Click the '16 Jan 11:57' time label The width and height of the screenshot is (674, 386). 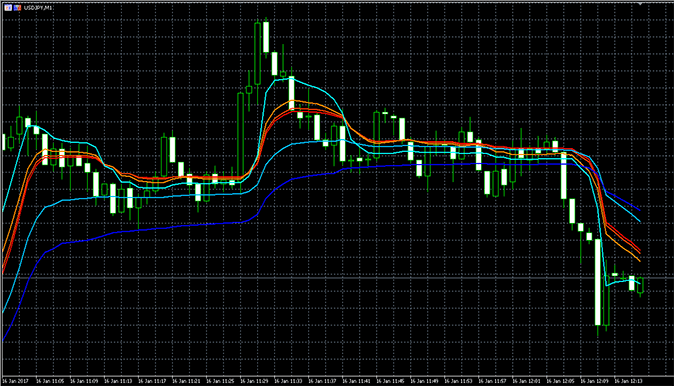coord(492,381)
